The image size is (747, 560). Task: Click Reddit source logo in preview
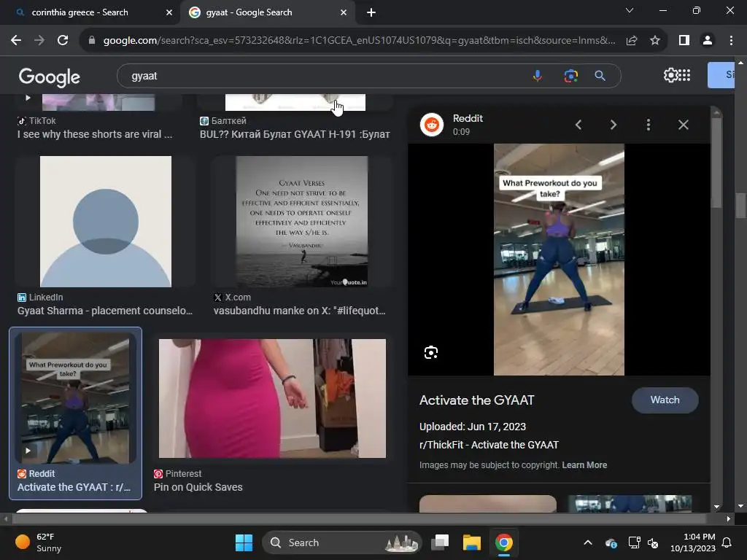click(x=432, y=125)
